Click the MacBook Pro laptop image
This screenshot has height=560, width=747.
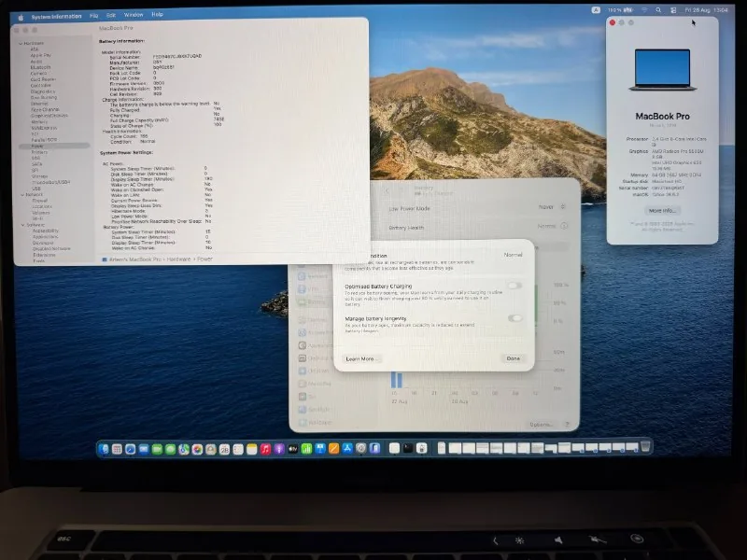click(x=662, y=69)
